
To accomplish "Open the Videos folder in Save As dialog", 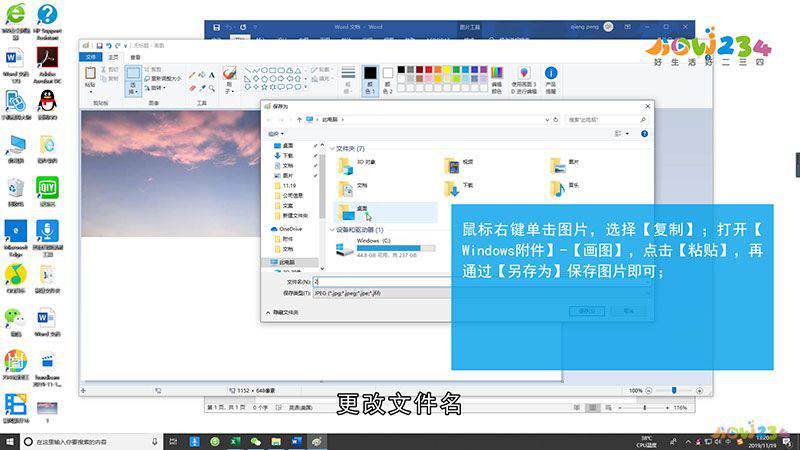I will [x=459, y=165].
